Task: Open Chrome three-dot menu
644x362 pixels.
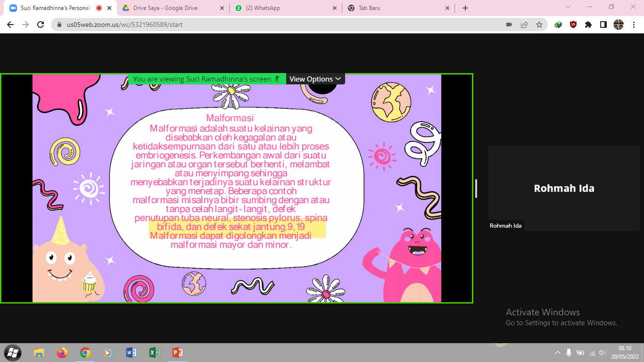Action: (x=634, y=25)
